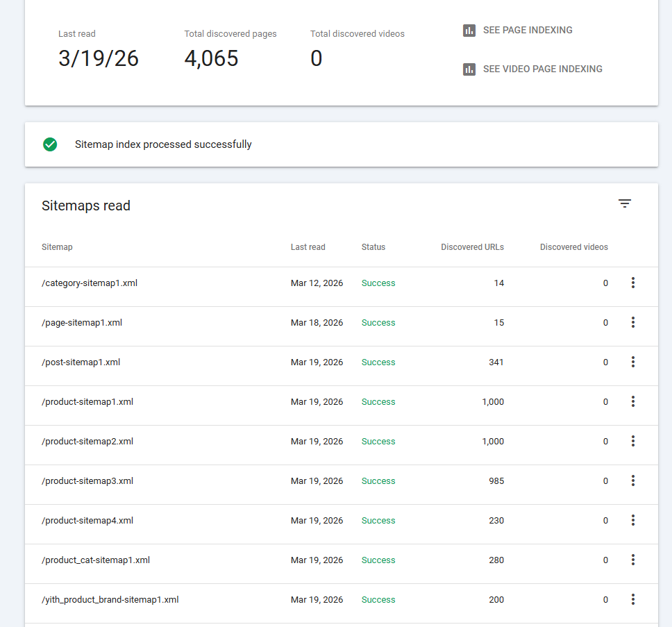This screenshot has height=627, width=672.
Task: Open more options for product-sitemap2.xml
Action: (632, 441)
